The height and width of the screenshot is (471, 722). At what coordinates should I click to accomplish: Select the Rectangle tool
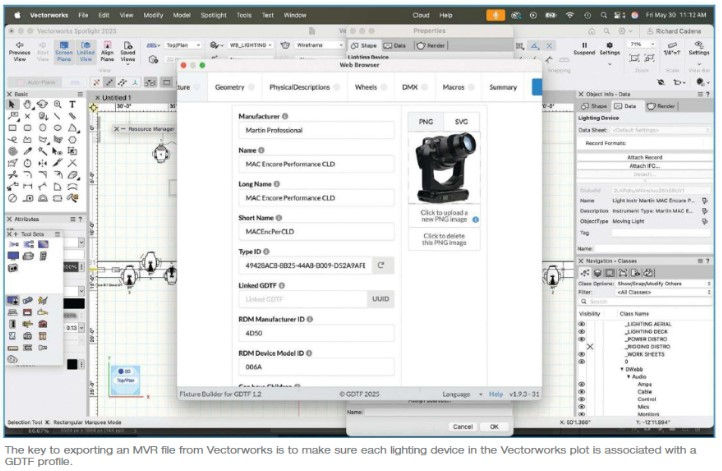pyautogui.click(x=12, y=128)
